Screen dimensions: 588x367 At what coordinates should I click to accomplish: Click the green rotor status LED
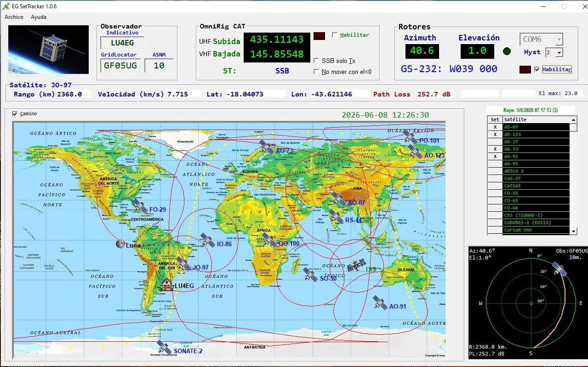click(507, 51)
